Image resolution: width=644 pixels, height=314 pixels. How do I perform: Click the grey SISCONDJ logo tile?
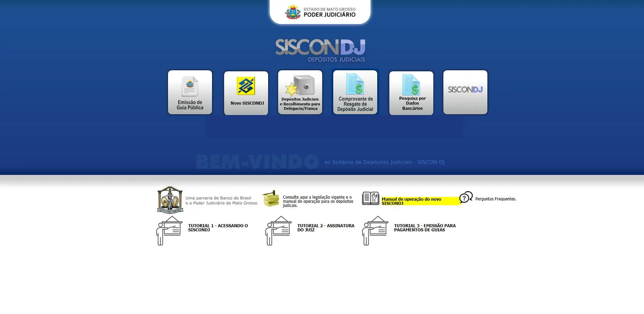pos(465,92)
